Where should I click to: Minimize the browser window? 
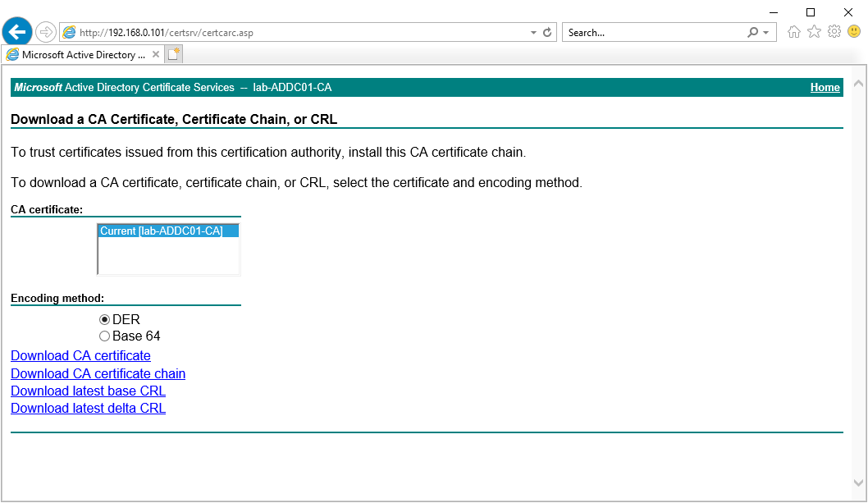[774, 12]
